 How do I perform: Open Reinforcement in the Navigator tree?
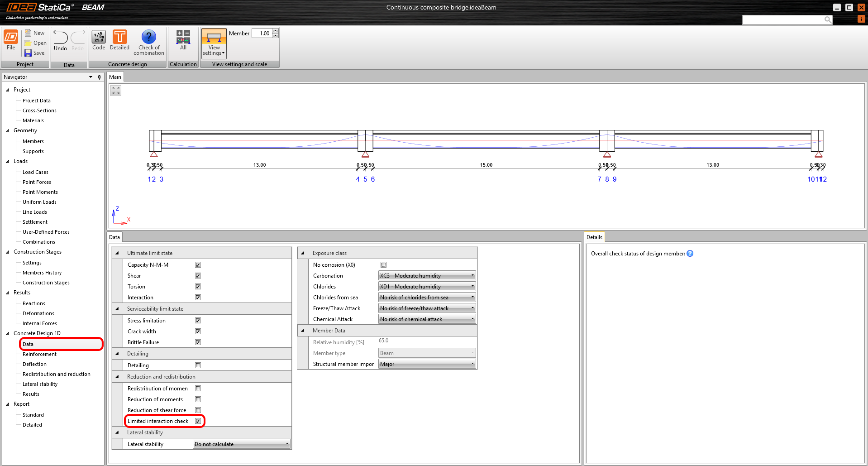point(39,354)
